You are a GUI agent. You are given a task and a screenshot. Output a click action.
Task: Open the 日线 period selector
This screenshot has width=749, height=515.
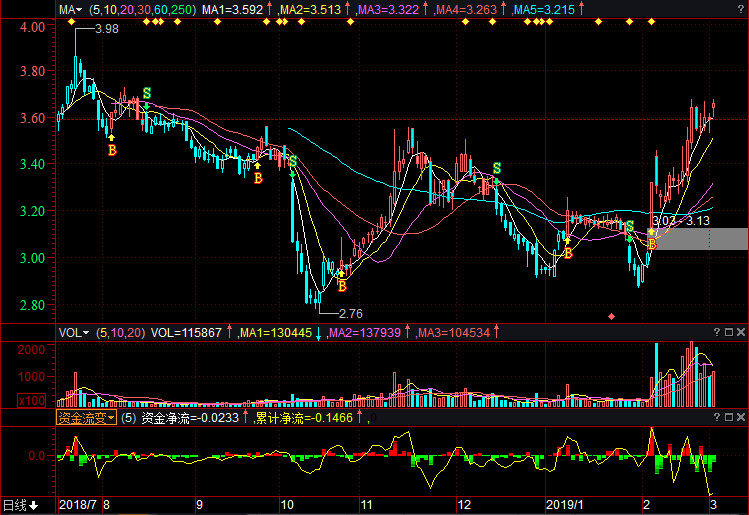[x=20, y=505]
